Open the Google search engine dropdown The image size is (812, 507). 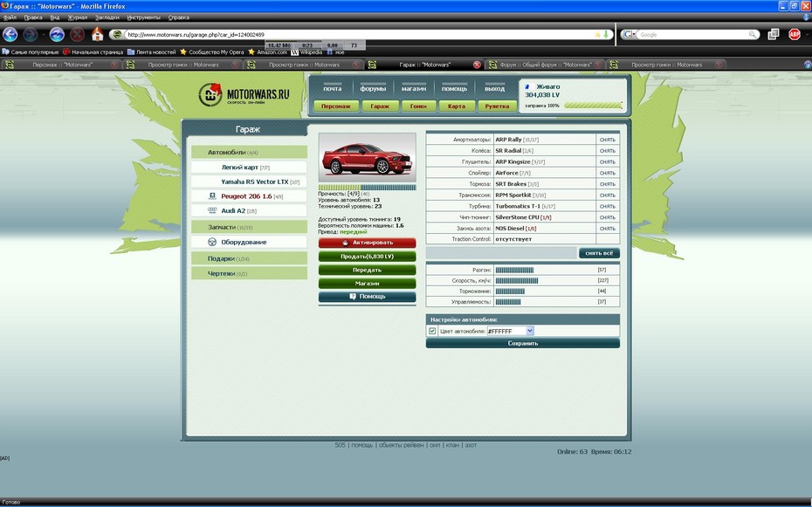[x=628, y=35]
